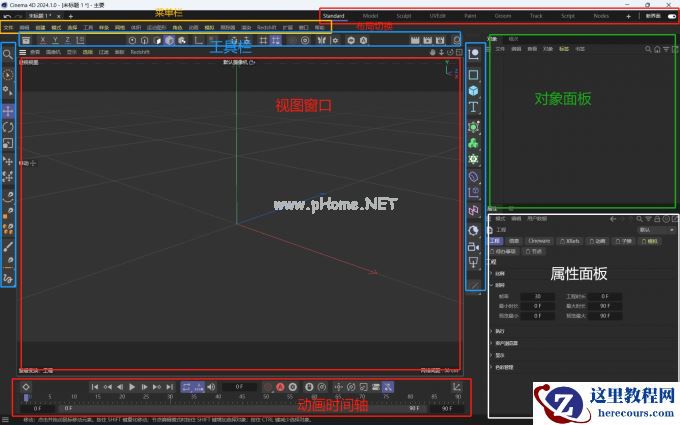The image size is (680, 425).
Task: Toggle X axis lock
Action: [x=42, y=40]
